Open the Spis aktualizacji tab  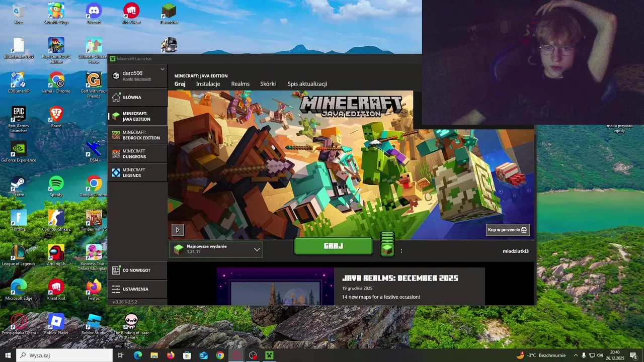click(307, 84)
